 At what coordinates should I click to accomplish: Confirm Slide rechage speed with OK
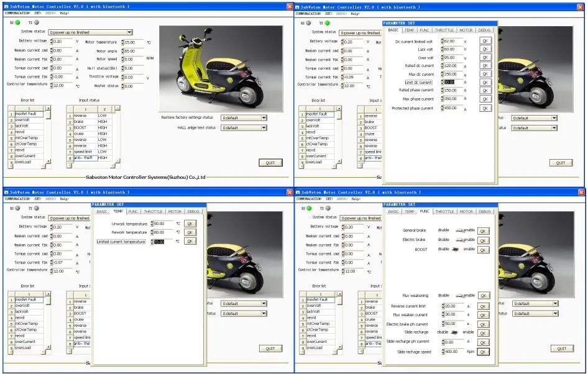click(x=483, y=352)
